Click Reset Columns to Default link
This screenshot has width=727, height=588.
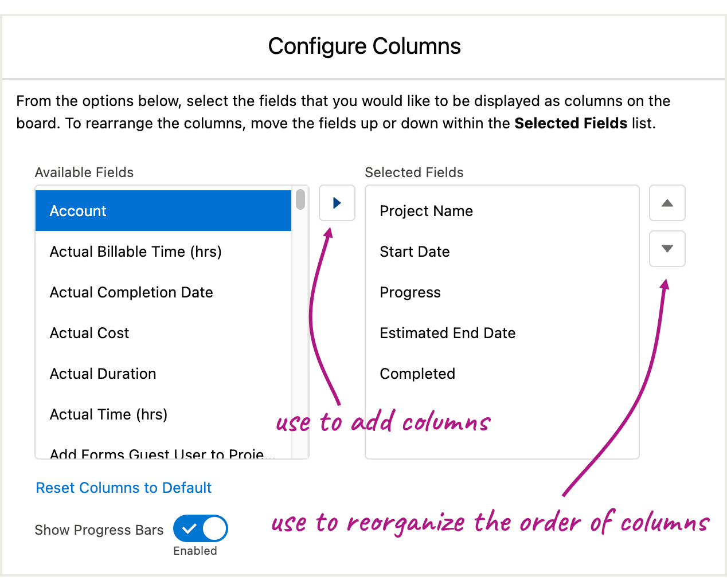[124, 488]
